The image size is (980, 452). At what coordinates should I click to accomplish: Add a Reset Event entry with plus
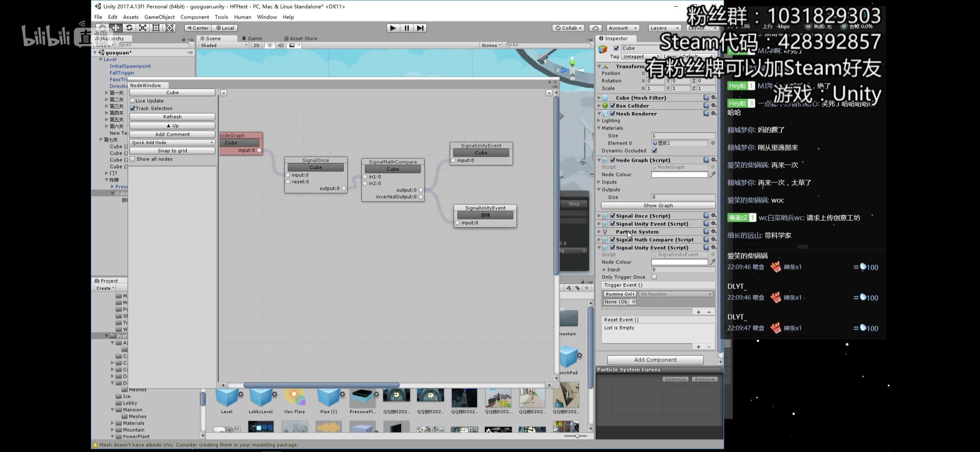(699, 347)
